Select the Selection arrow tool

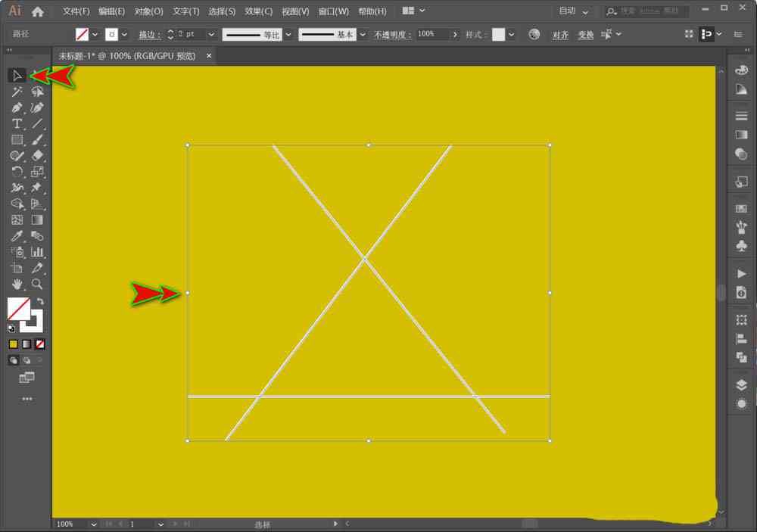click(17, 76)
